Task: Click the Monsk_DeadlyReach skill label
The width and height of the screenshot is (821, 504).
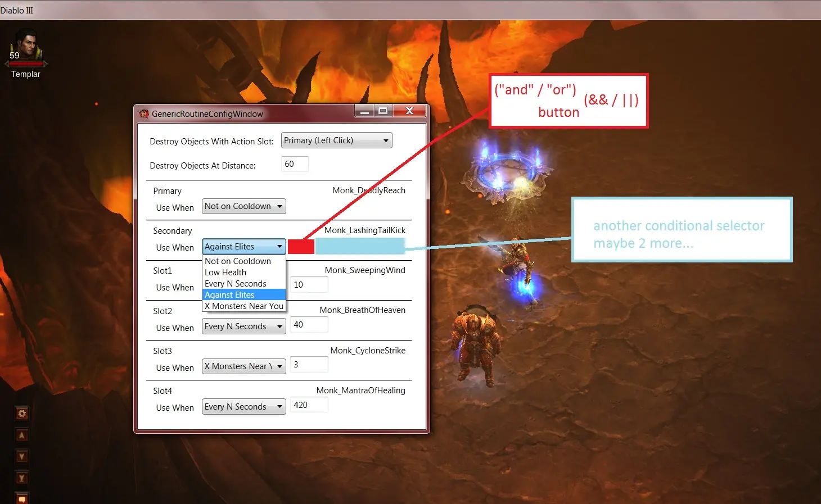Action: pos(369,190)
